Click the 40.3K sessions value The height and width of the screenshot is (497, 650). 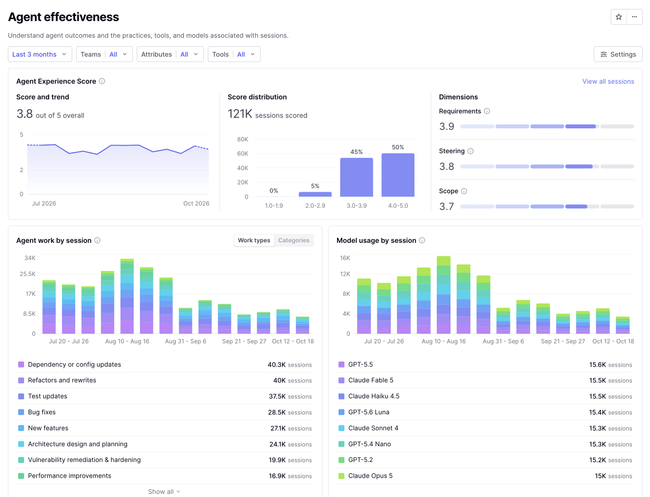coord(289,365)
